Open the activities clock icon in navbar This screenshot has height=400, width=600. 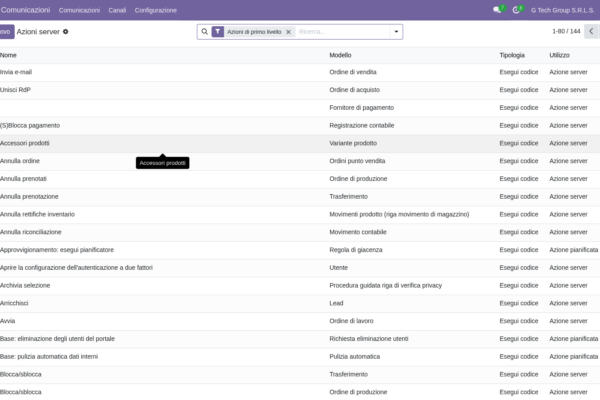pos(516,10)
